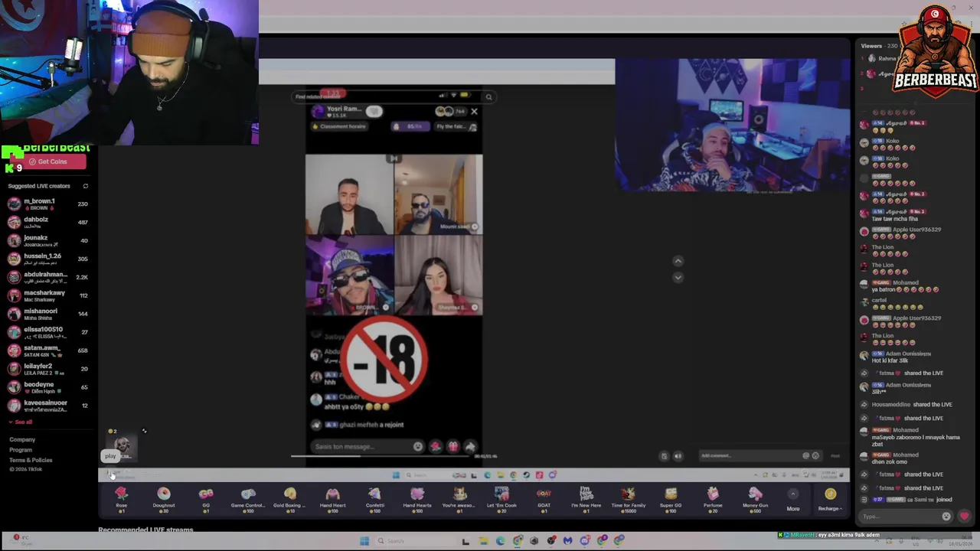Send the Let 'Em Cook gift

[501, 499]
